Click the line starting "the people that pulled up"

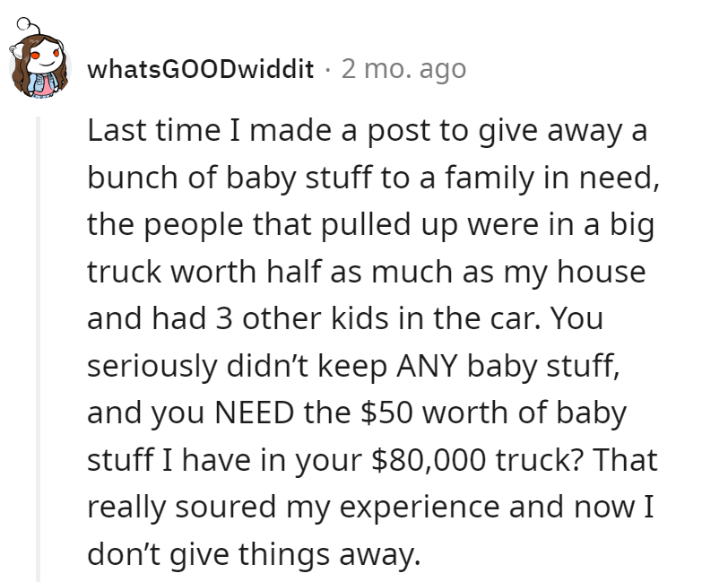click(x=370, y=224)
